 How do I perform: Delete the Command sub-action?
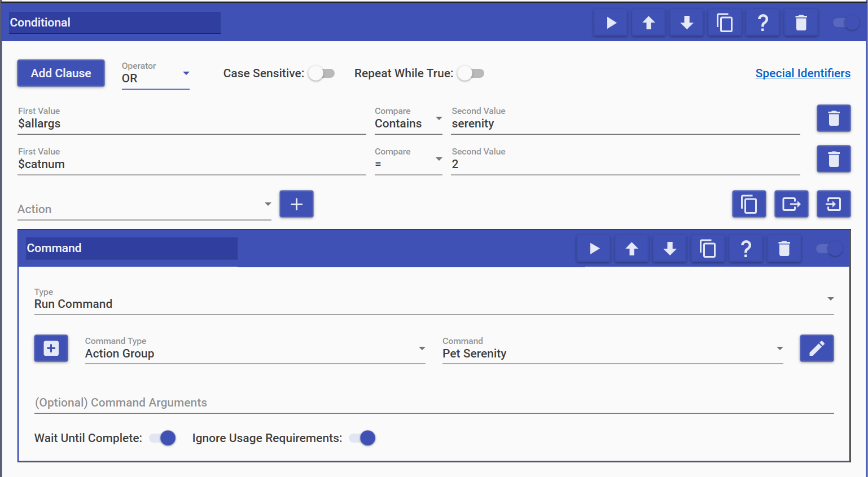pyautogui.click(x=784, y=249)
